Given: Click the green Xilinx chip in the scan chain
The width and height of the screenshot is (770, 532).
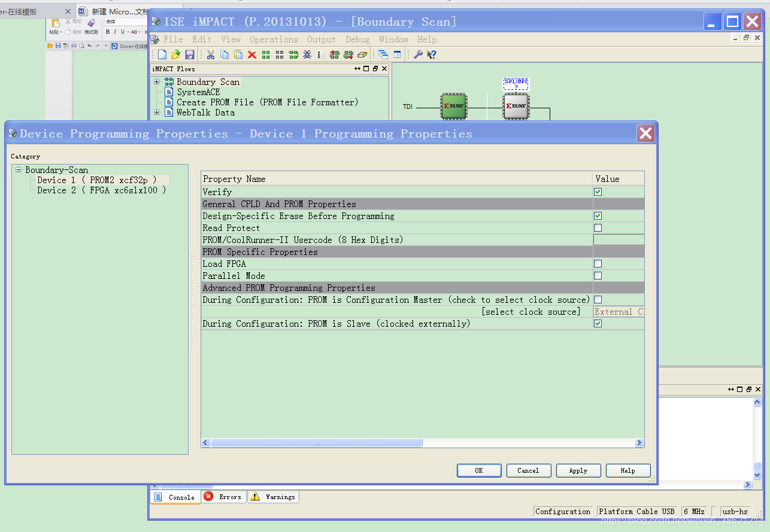Looking at the screenshot, I should click(x=454, y=106).
